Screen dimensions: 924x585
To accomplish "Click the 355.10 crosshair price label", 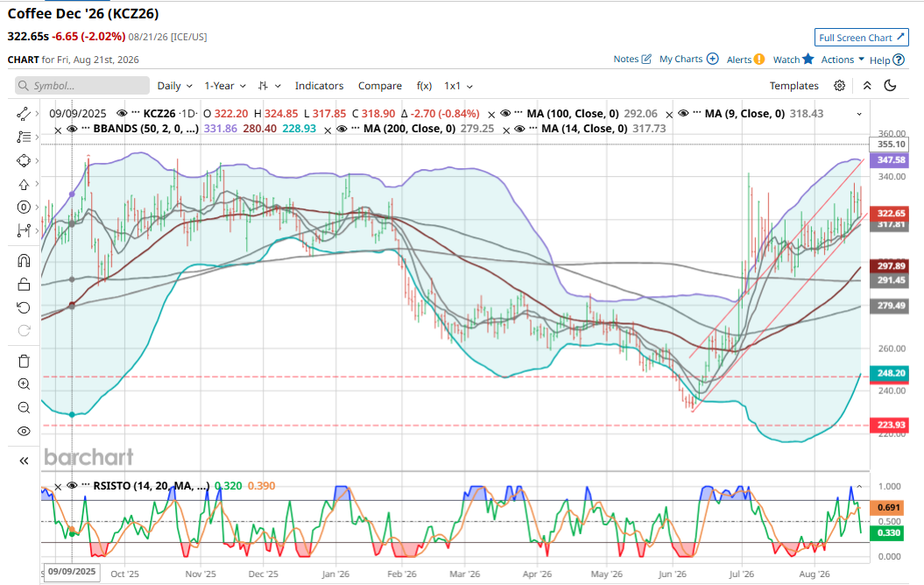I will tap(891, 144).
